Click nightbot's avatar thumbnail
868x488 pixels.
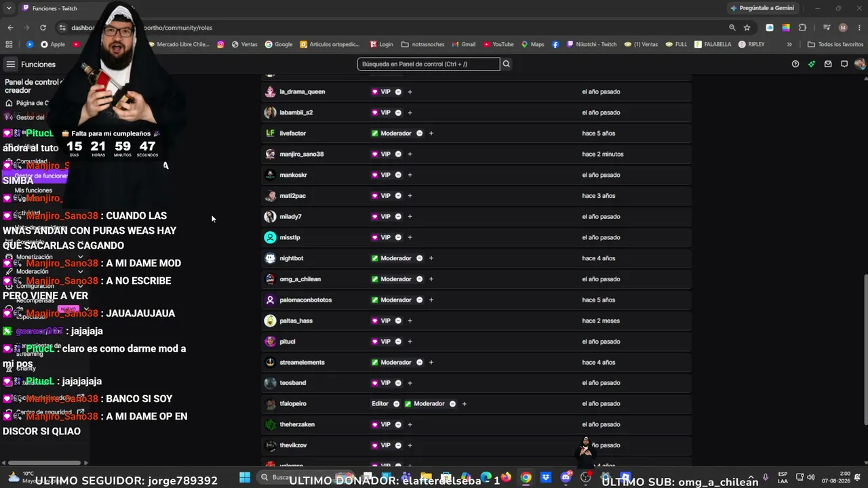(x=270, y=258)
